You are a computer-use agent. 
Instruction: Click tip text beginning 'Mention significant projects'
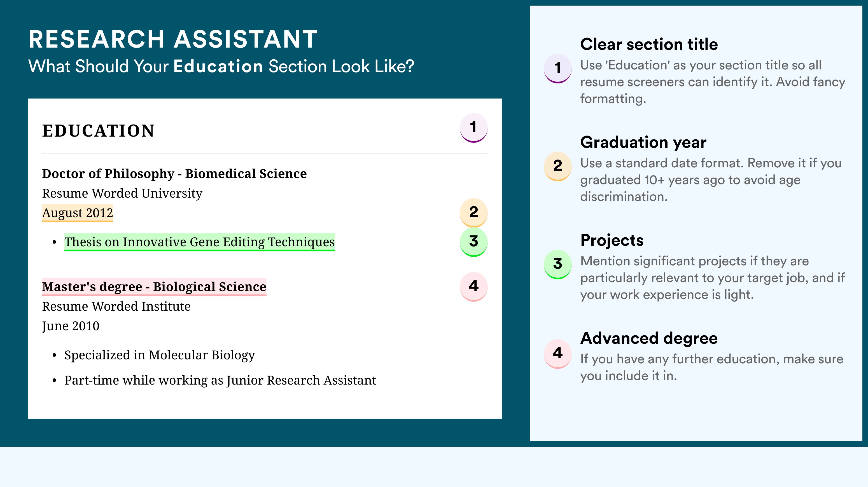point(712,278)
